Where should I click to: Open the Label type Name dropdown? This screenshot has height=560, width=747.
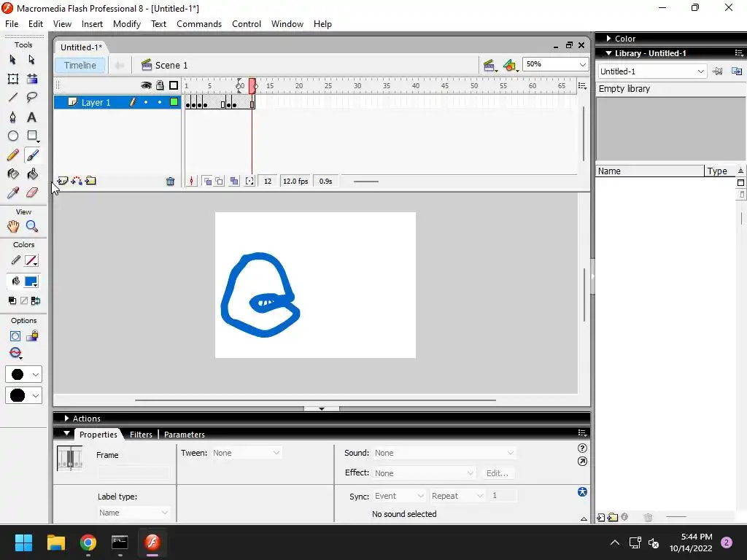point(133,513)
